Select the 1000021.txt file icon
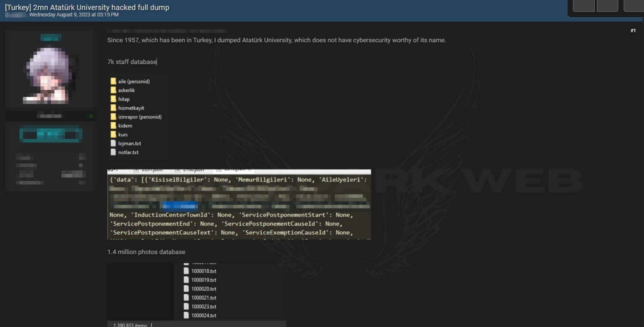The width and height of the screenshot is (644, 327). click(186, 298)
